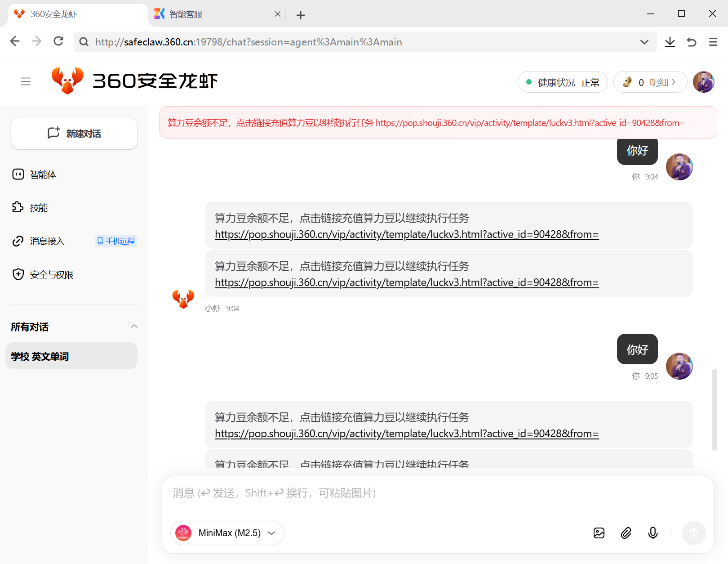Image resolution: width=728 pixels, height=564 pixels.
Task: Open the user profile avatar in header
Action: click(x=704, y=82)
